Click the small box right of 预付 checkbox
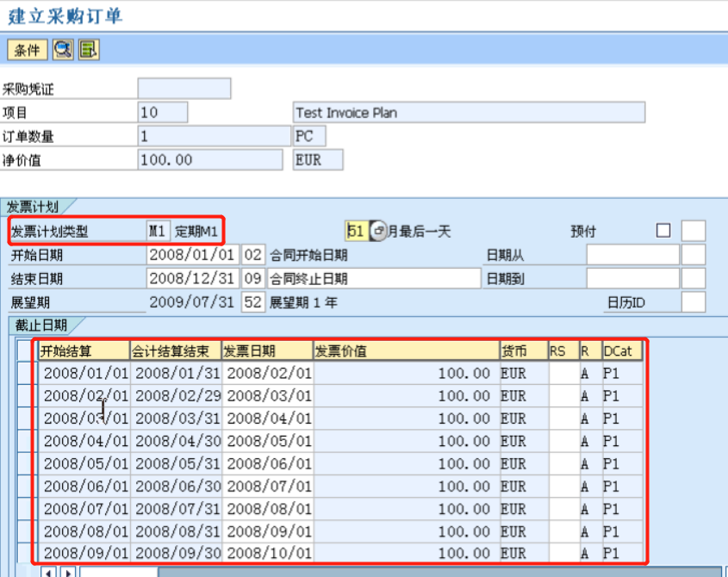 click(x=694, y=231)
